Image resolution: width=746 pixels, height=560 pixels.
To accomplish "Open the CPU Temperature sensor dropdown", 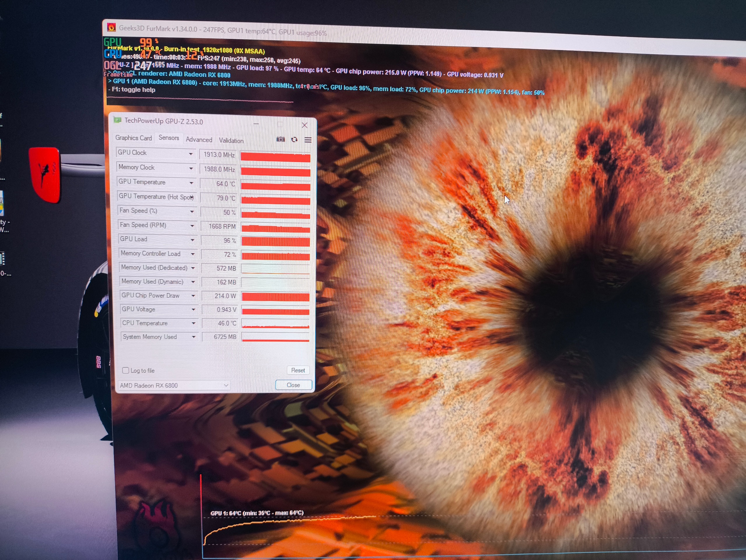I will tap(193, 323).
